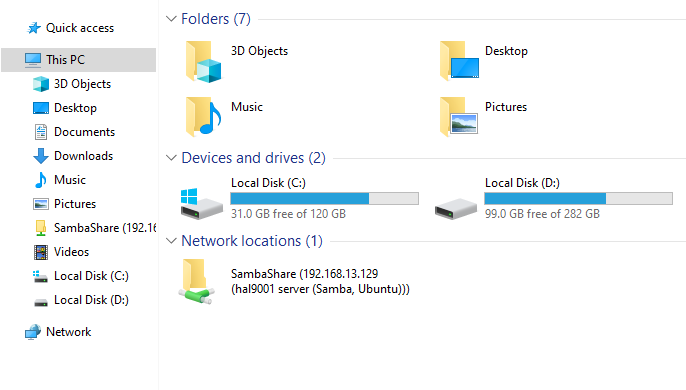The image size is (686, 390).
Task: Click "Local Disk (C:)" title in drives section
Action: click(x=268, y=183)
